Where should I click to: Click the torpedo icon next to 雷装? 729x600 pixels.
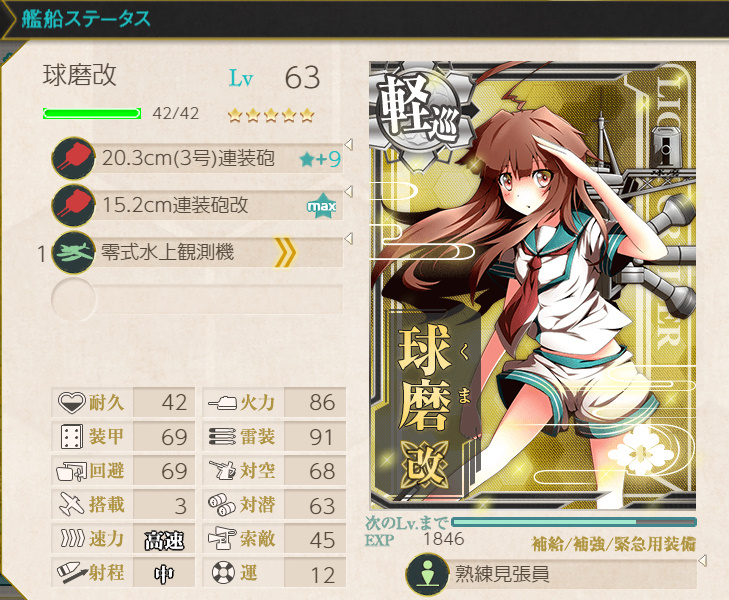(x=223, y=436)
